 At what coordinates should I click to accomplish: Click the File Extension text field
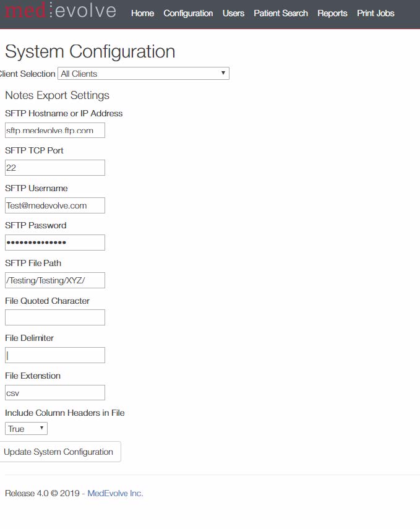point(55,393)
